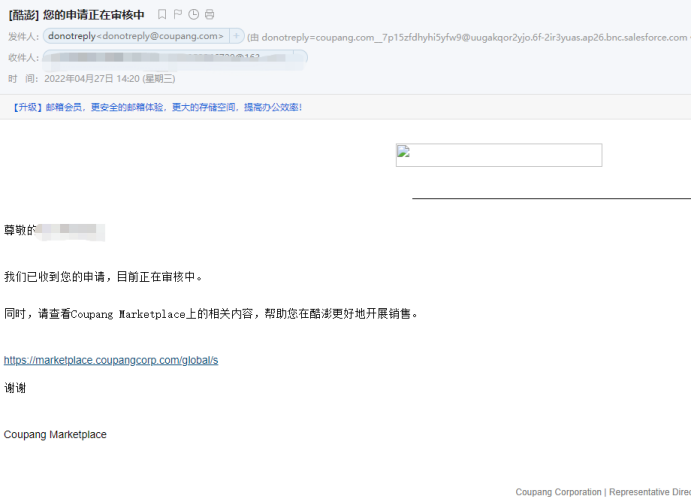
Task: Click the '谢谢' closing line
Action: 15,388
